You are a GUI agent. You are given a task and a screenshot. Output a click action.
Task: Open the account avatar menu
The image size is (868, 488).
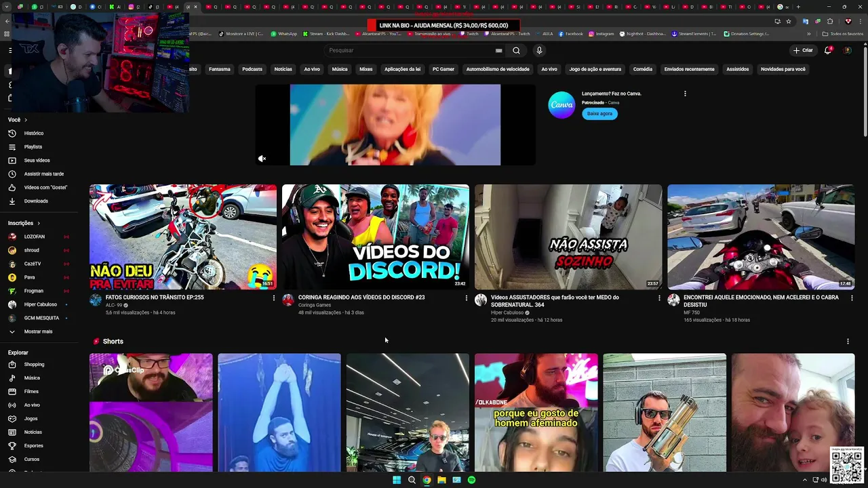[x=847, y=50]
